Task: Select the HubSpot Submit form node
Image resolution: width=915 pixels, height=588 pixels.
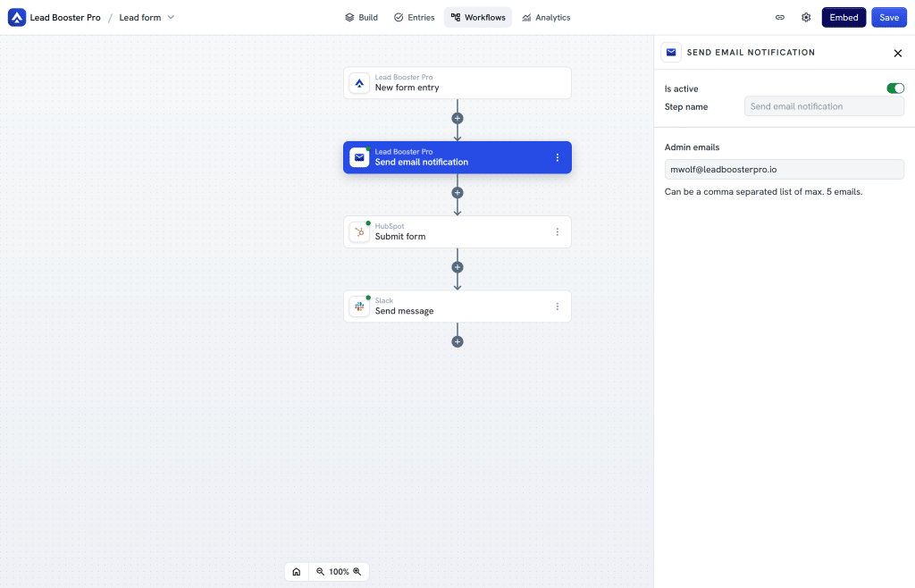Action: (x=457, y=232)
